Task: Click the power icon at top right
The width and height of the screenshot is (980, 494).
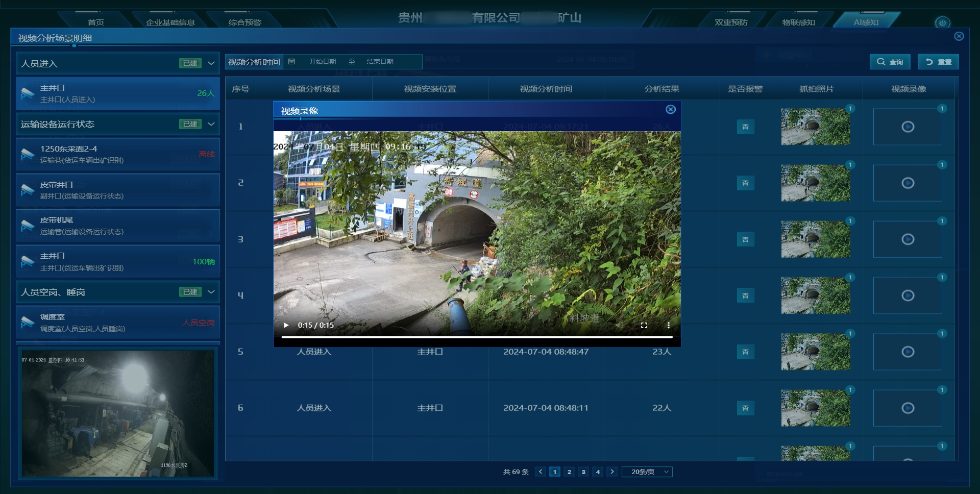Action: [942, 23]
